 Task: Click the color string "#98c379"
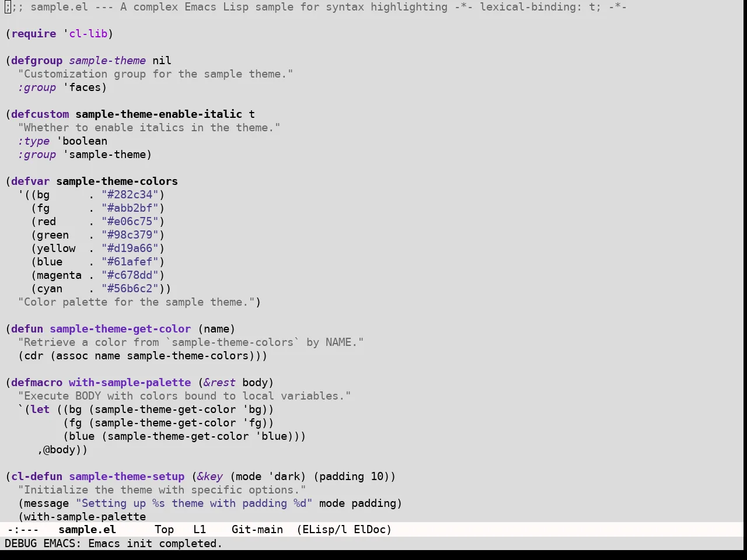[130, 235]
